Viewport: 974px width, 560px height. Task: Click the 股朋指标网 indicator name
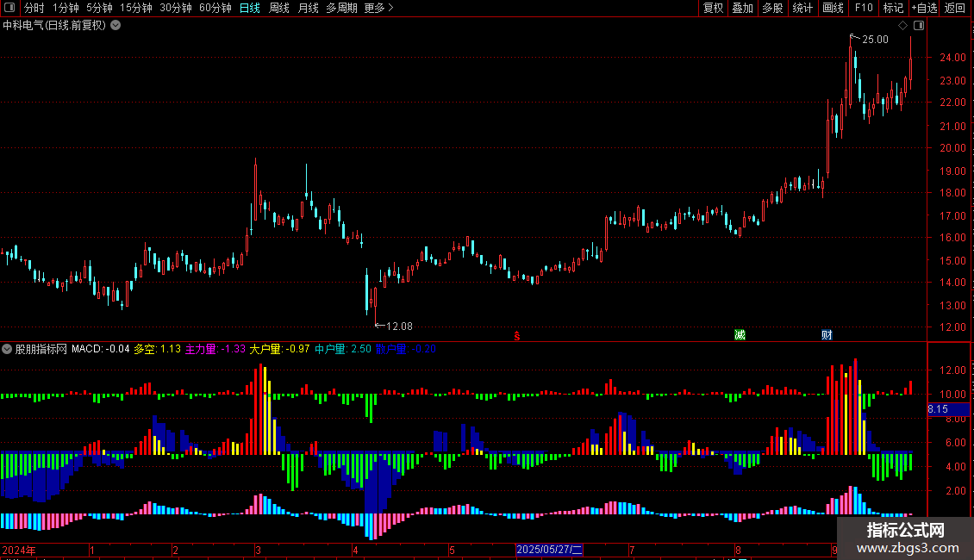(x=41, y=349)
